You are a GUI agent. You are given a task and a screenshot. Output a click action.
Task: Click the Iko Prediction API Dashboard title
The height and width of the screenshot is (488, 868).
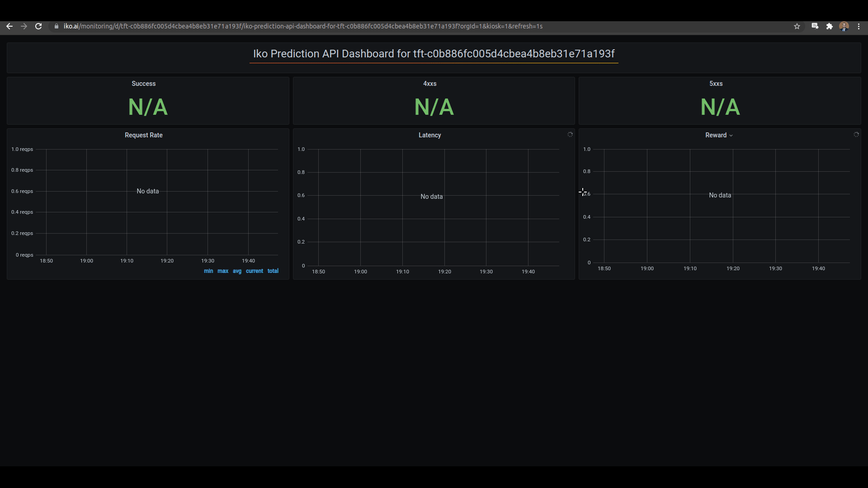434,54
